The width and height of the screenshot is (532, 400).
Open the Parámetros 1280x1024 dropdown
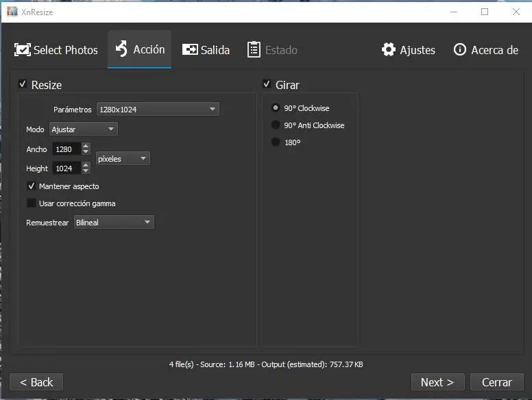tap(158, 109)
